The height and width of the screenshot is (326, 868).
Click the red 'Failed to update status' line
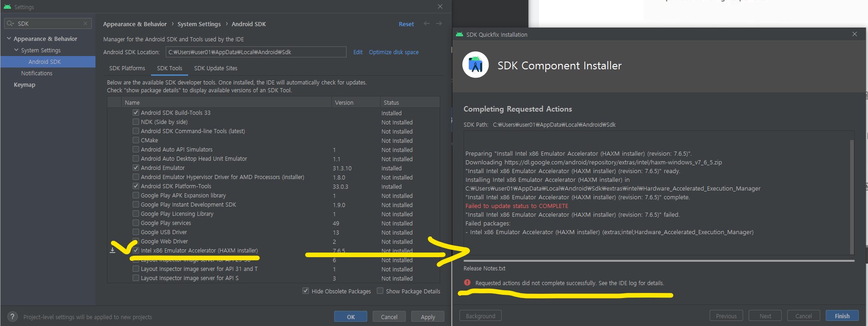[x=517, y=206]
